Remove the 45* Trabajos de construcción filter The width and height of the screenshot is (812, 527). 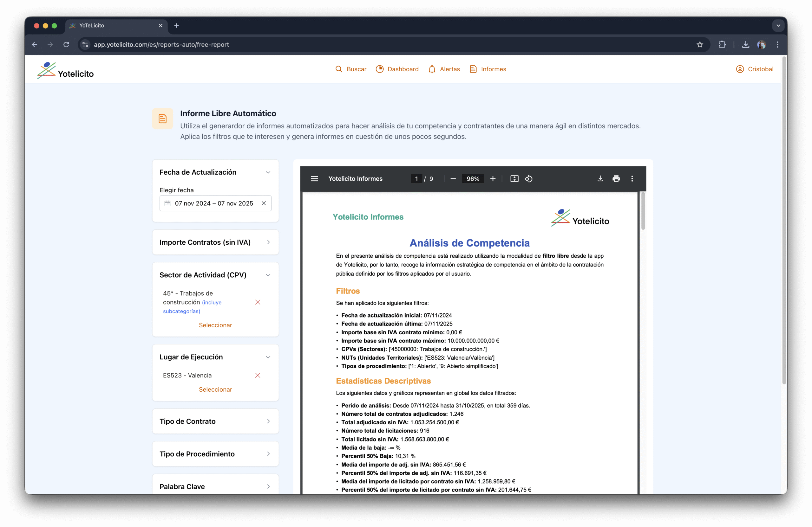(258, 302)
